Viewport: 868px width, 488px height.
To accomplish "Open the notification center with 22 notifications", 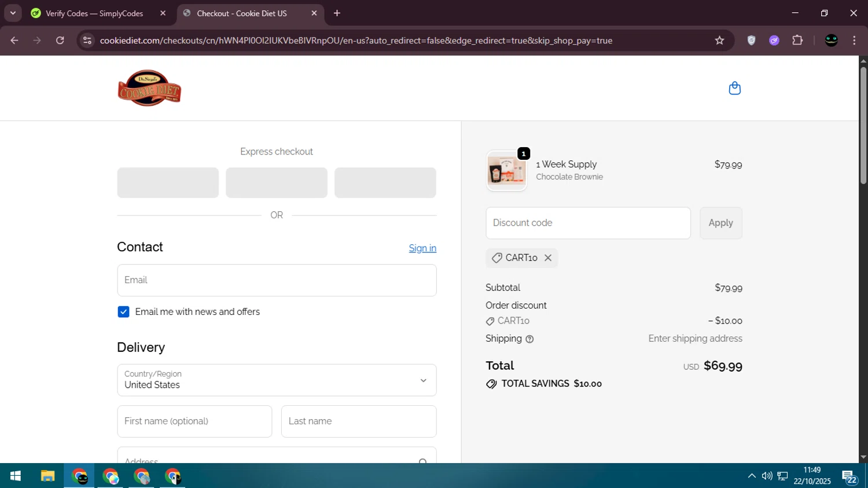I will pos(849,477).
